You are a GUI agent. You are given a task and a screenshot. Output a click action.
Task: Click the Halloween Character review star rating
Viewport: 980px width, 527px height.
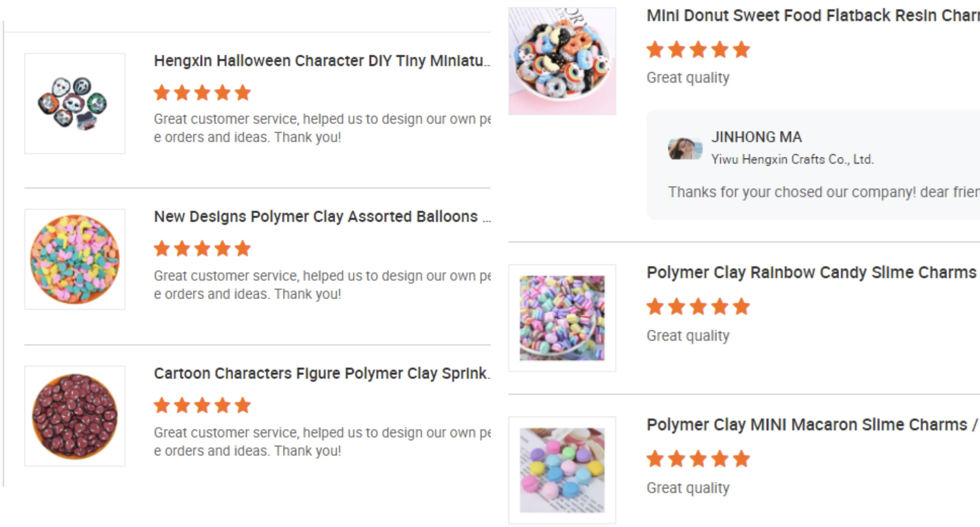click(x=202, y=93)
